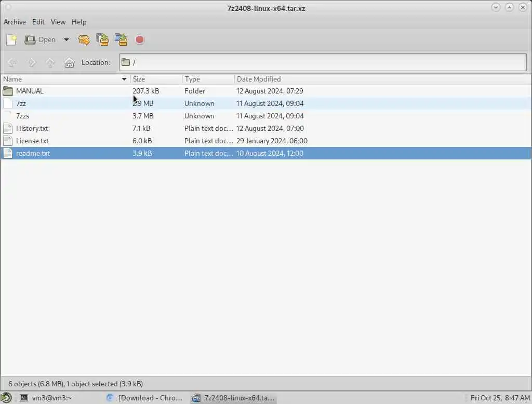Click the Location path field
This screenshot has width=532, height=404.
(323, 62)
